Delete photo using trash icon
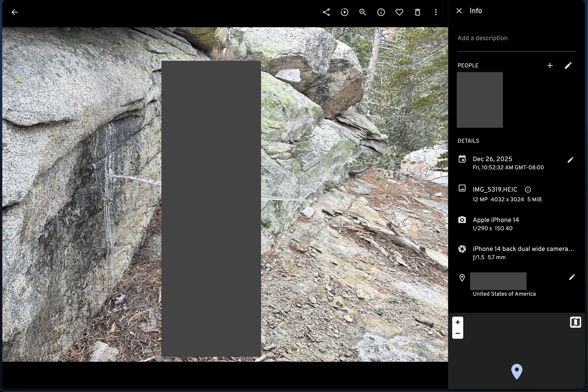Image resolution: width=588 pixels, height=392 pixels. coord(417,12)
